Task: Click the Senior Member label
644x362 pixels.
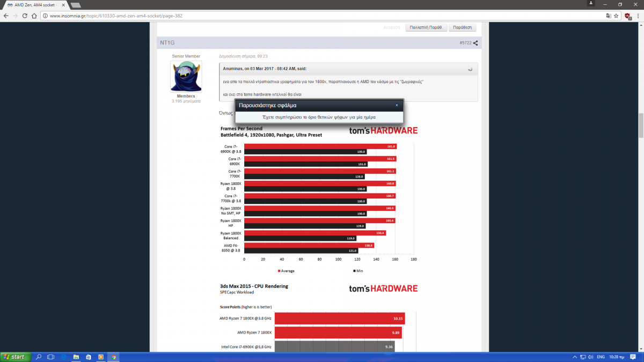Action: [186, 56]
